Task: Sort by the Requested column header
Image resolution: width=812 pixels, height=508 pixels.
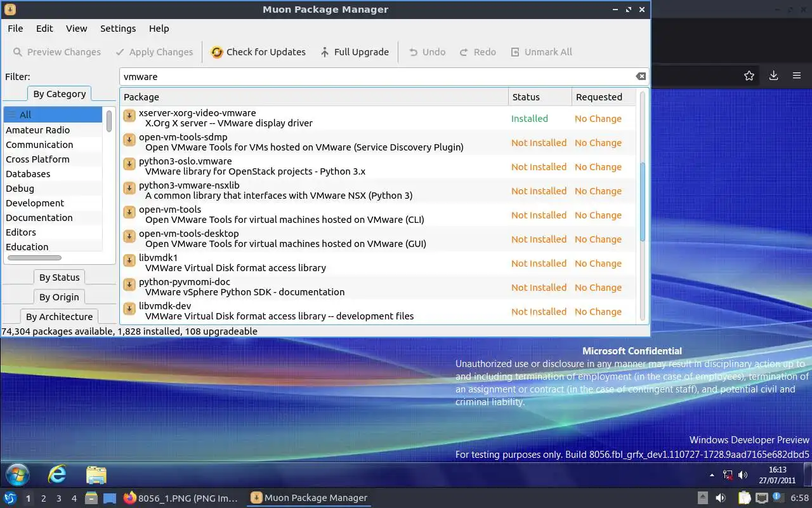Action: coord(603,97)
